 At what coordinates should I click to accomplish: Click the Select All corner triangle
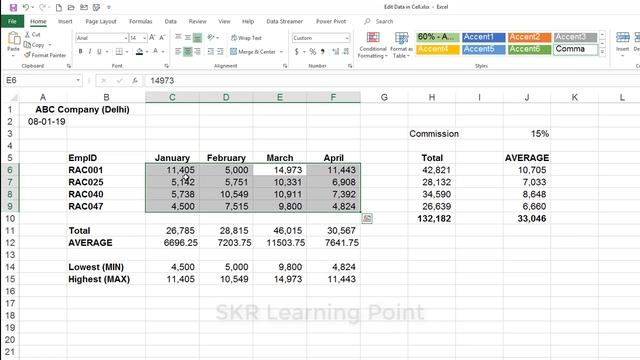click(x=14, y=97)
